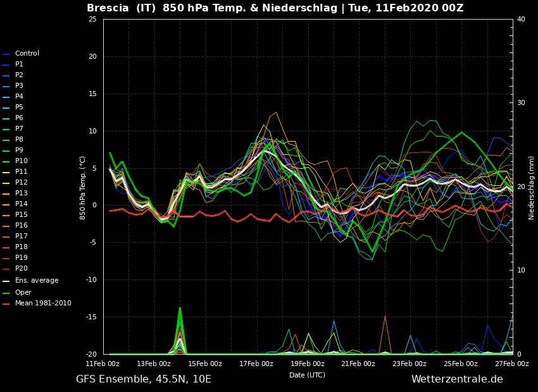
Task: Click the P10 legend label
Action: (x=22, y=161)
